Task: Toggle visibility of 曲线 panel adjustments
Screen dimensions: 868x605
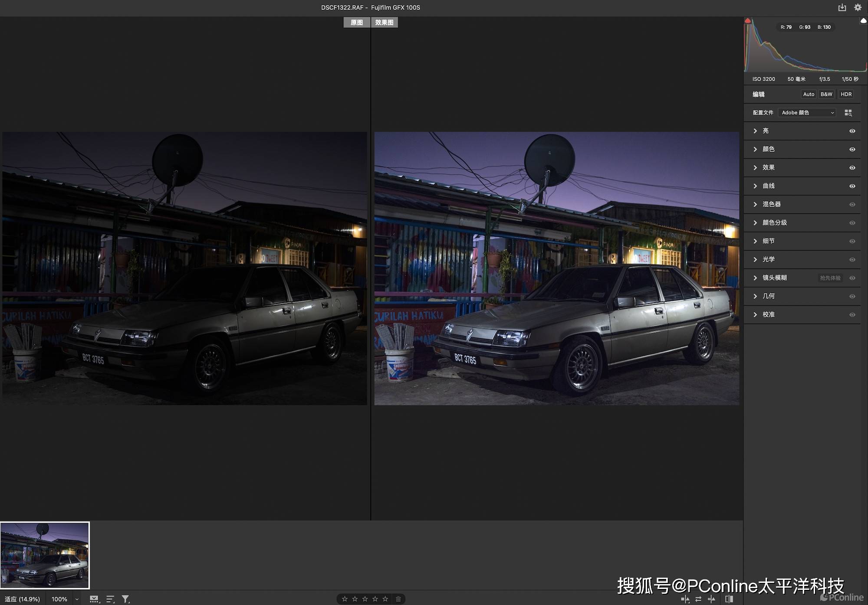Action: coord(852,186)
